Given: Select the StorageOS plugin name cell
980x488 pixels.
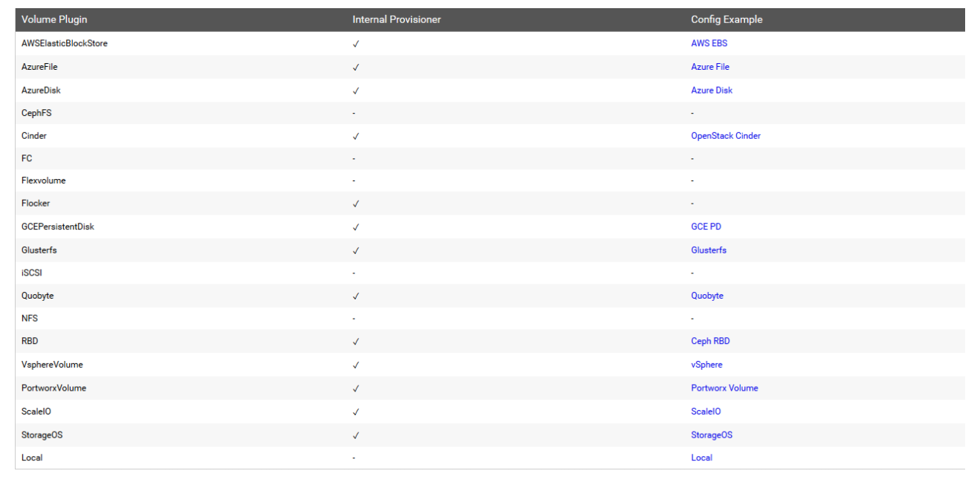Looking at the screenshot, I should (42, 435).
